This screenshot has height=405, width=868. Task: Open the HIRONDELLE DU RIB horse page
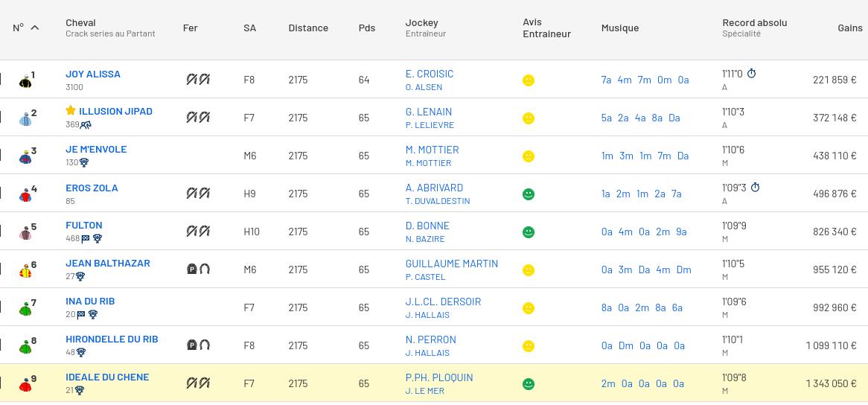pos(112,339)
